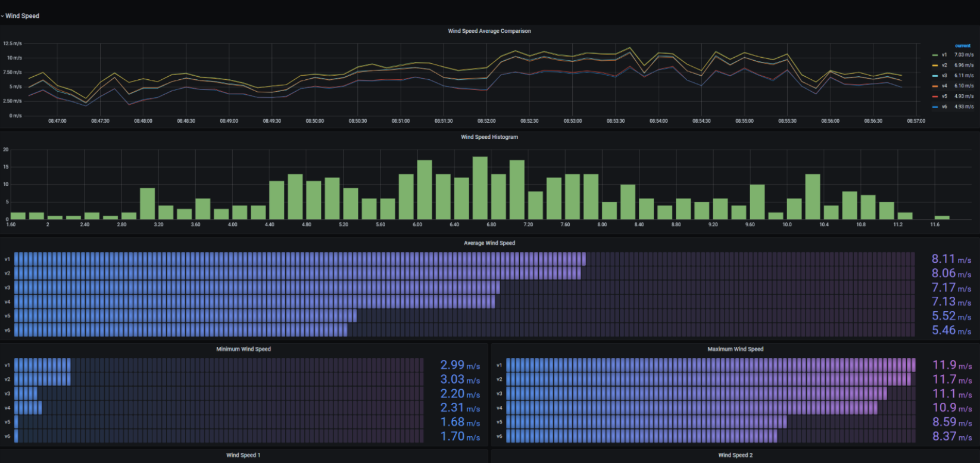Toggle the v5 series in the chart legend
Viewport: 980px width, 463px height.
pyautogui.click(x=944, y=96)
